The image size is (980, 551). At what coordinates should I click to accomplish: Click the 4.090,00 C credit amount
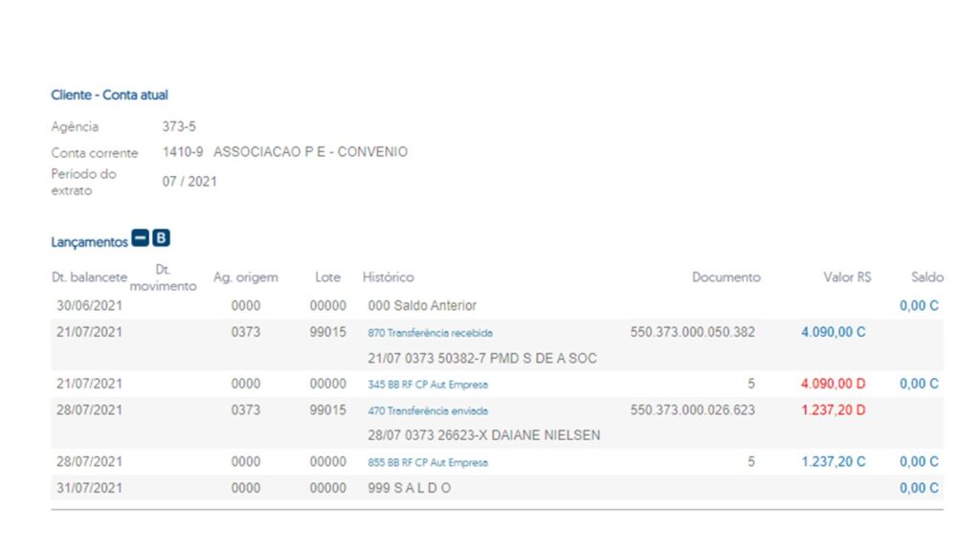pyautogui.click(x=833, y=332)
